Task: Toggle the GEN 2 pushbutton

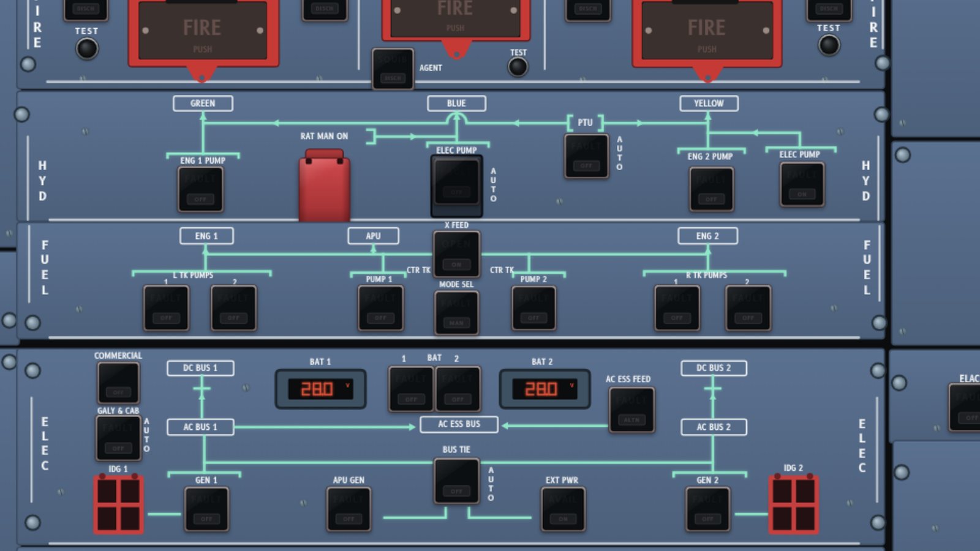Action: click(x=707, y=509)
